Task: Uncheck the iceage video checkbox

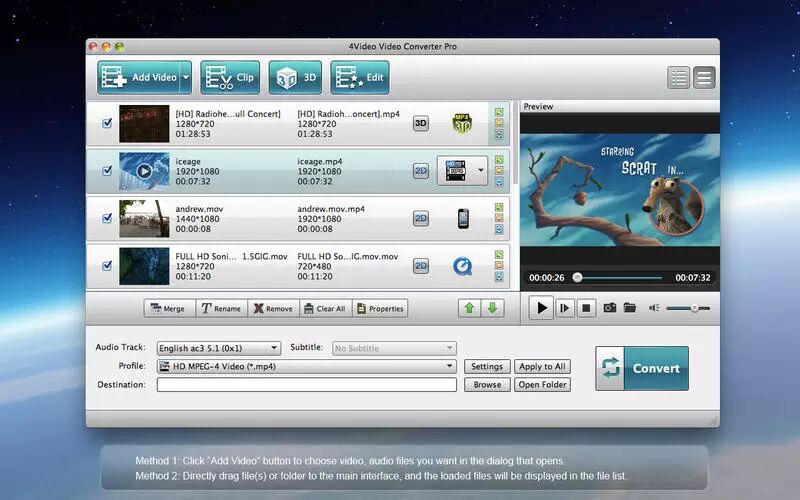Action: pyautogui.click(x=107, y=170)
